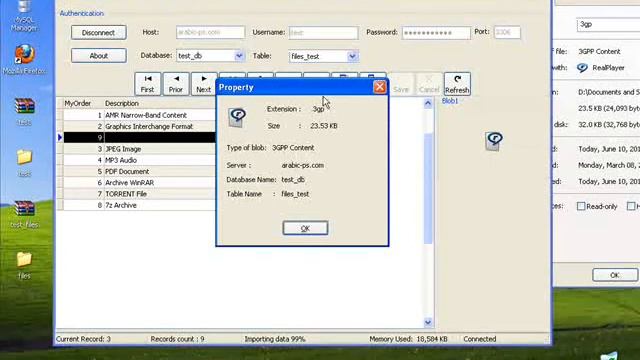The width and height of the screenshot is (640, 360).
Task: Click the 23.53 KB size value
Action: 324,126
